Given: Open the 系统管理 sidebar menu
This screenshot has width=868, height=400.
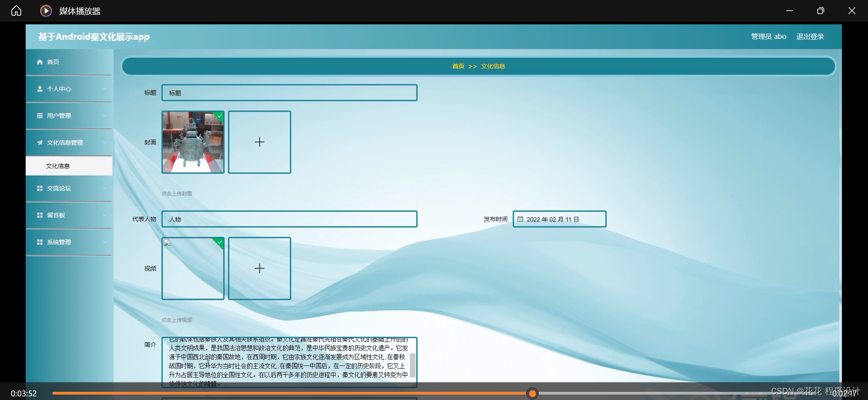Looking at the screenshot, I should pyautogui.click(x=69, y=242).
